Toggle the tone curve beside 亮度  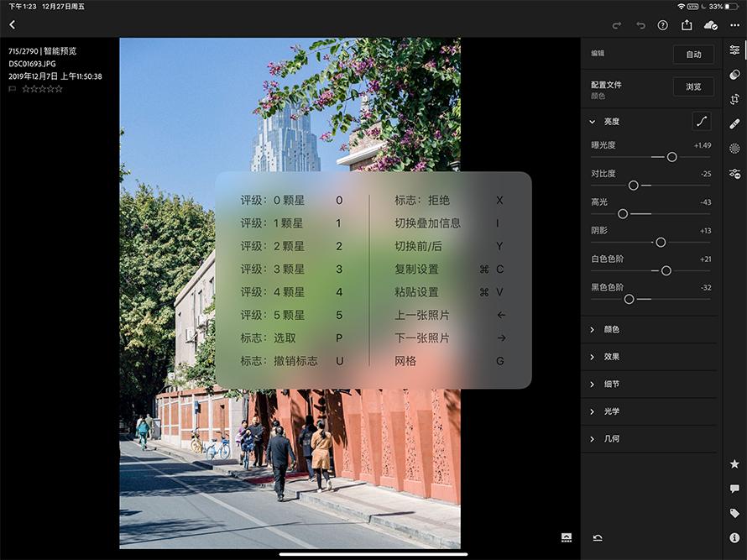[x=703, y=121]
